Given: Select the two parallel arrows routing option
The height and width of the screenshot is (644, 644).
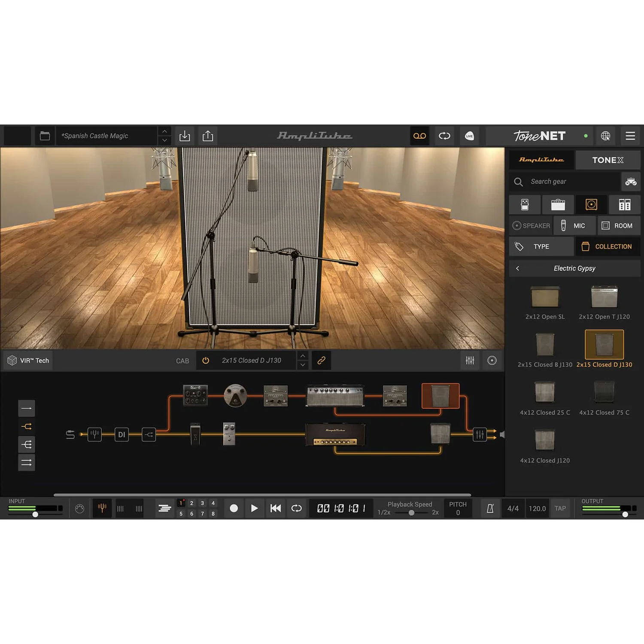Looking at the screenshot, I should point(27,462).
